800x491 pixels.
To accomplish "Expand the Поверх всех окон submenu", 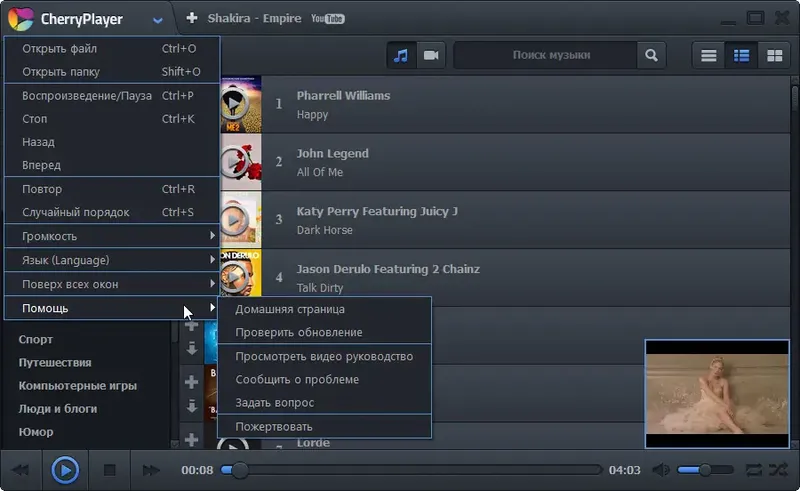I will [x=112, y=284].
